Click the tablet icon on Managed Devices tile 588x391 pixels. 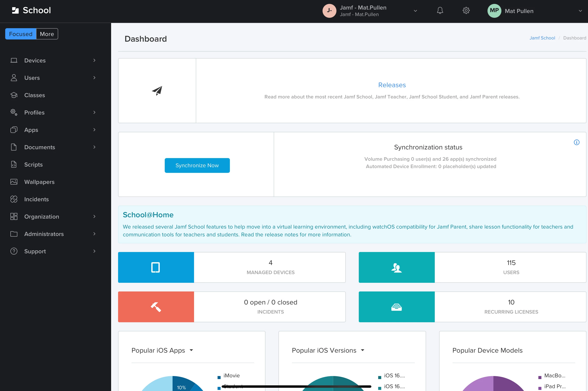coord(155,267)
